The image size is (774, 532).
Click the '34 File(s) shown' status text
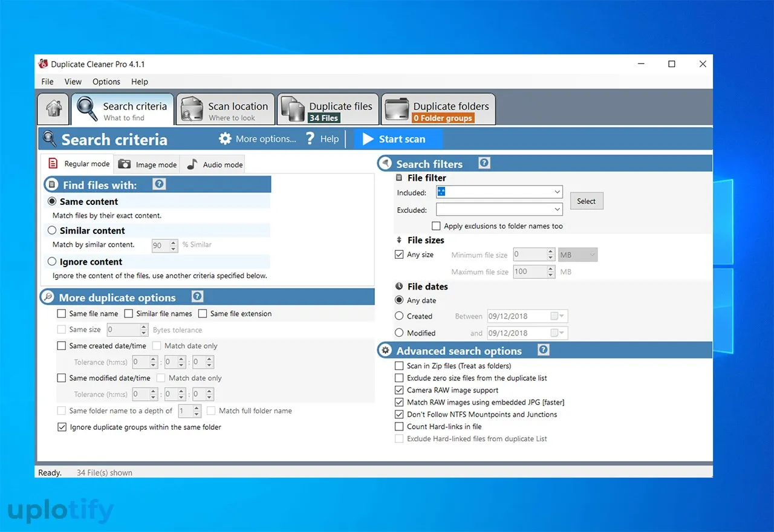(x=105, y=473)
